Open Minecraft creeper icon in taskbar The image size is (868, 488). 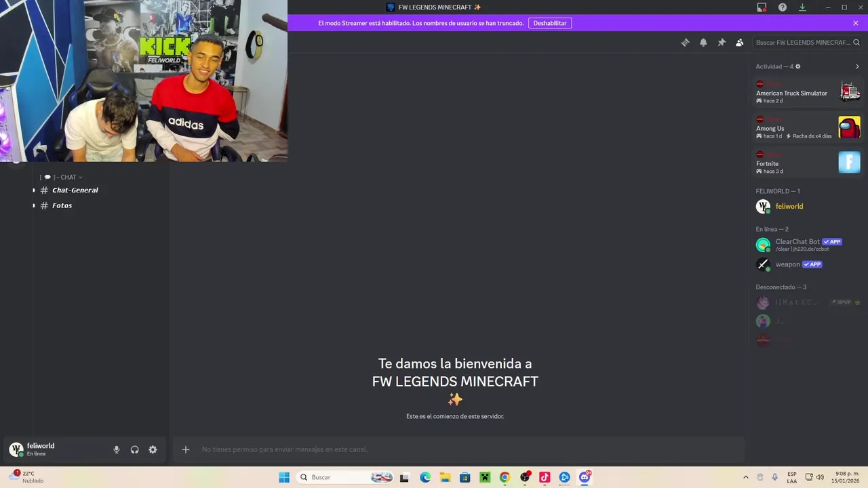pos(485,477)
